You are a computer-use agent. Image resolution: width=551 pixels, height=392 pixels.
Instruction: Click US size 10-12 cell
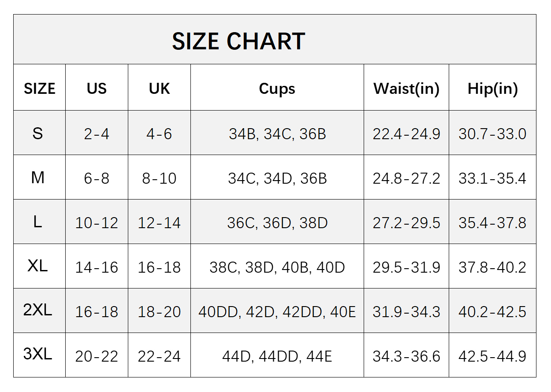(97, 223)
